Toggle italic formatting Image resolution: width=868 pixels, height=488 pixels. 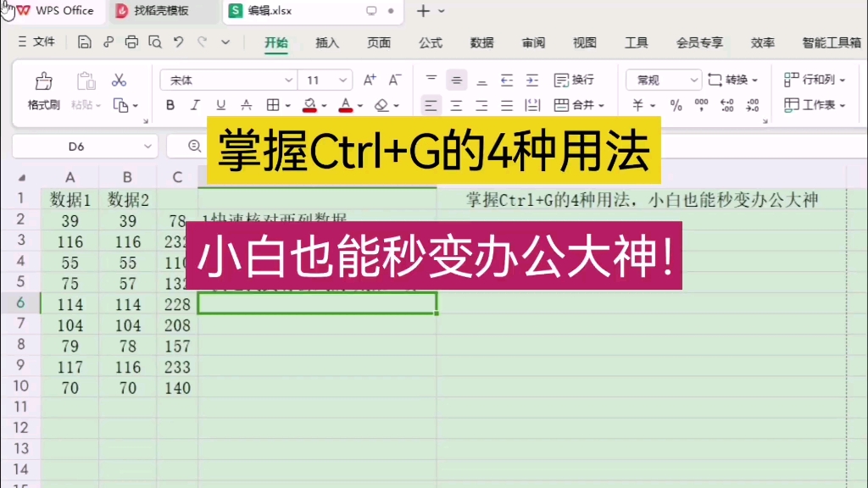pyautogui.click(x=193, y=105)
